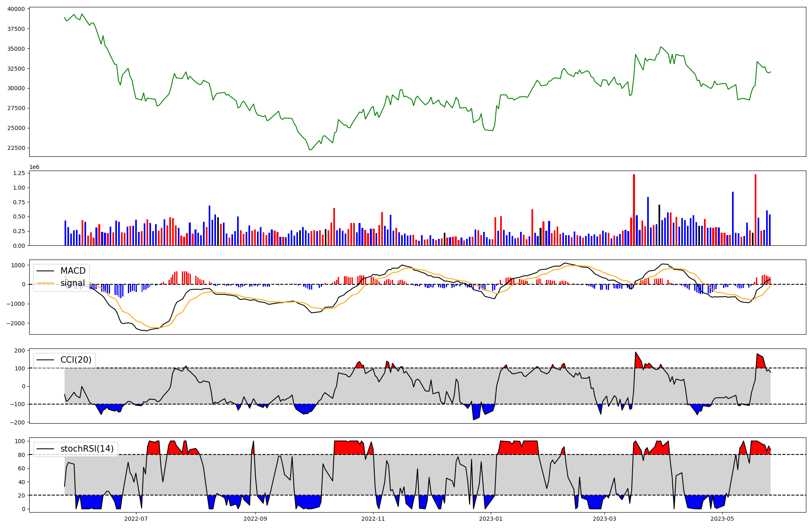This screenshot has width=812, height=528.
Task: Click the tallest red volume bar in March 2023
Action: click(634, 209)
